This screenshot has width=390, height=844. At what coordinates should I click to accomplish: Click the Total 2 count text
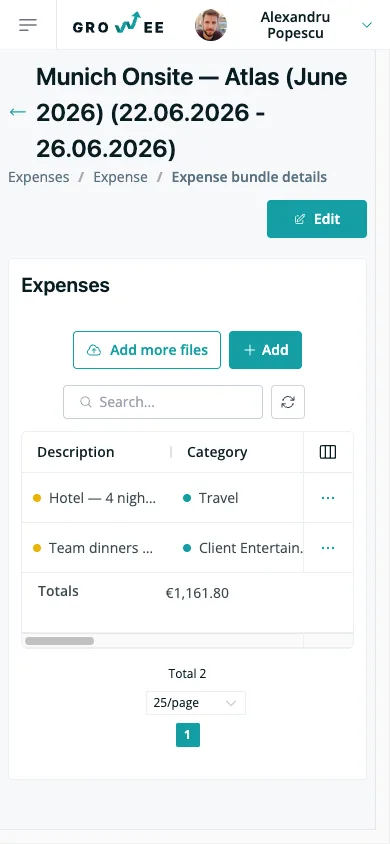pyautogui.click(x=187, y=673)
